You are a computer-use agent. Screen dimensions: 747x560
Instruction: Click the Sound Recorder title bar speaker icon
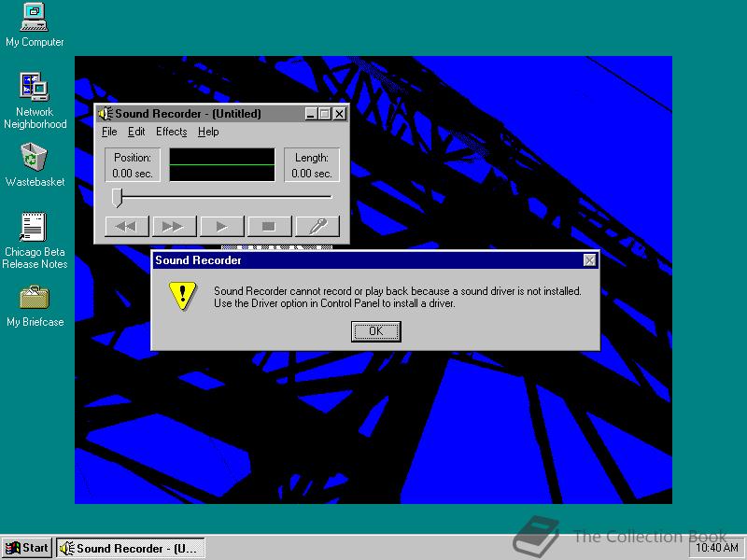click(x=106, y=114)
